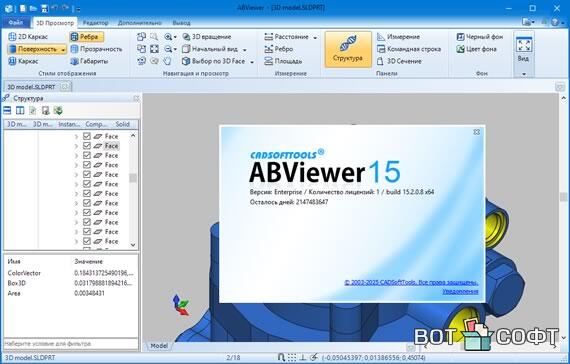The height and width of the screenshot is (364, 570).
Task: Open the zoom out dropdown arrow
Action: (x=175, y=49)
